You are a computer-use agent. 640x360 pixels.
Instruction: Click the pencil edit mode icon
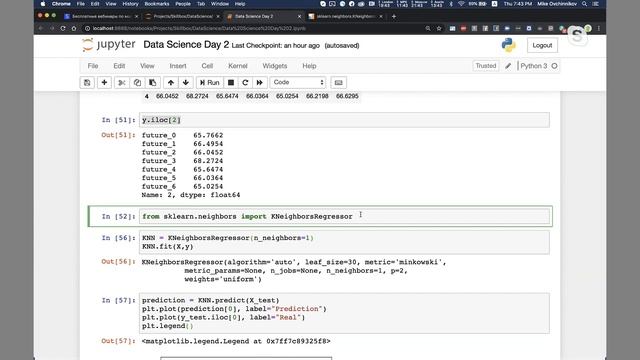(508, 66)
